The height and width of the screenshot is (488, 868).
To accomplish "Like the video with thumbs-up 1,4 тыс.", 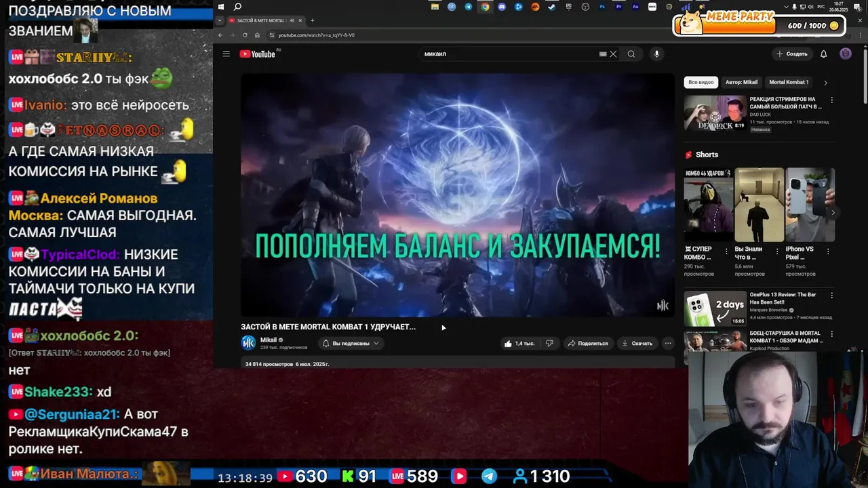I will tap(519, 344).
